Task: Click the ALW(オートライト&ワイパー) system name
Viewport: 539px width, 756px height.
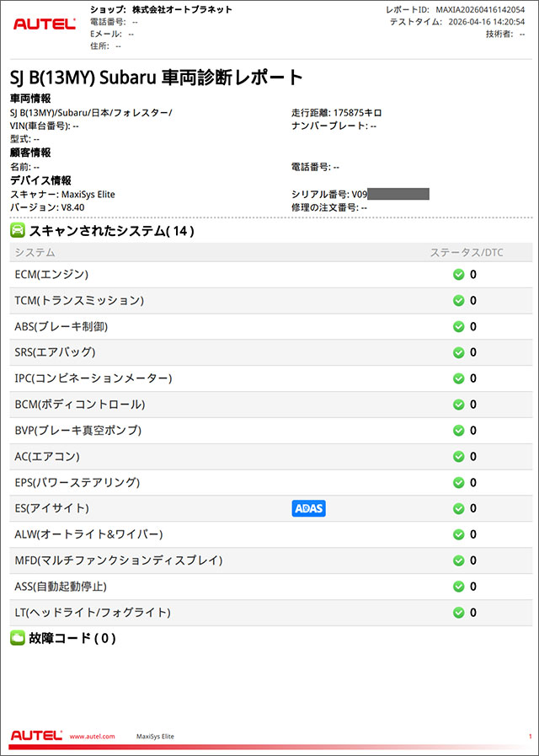Action: (x=89, y=534)
